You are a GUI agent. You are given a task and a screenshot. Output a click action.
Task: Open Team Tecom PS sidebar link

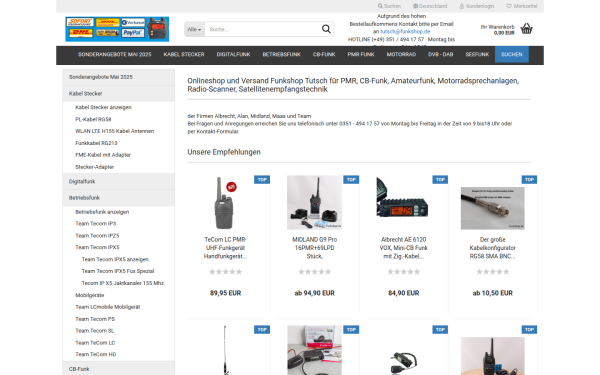[x=95, y=319]
